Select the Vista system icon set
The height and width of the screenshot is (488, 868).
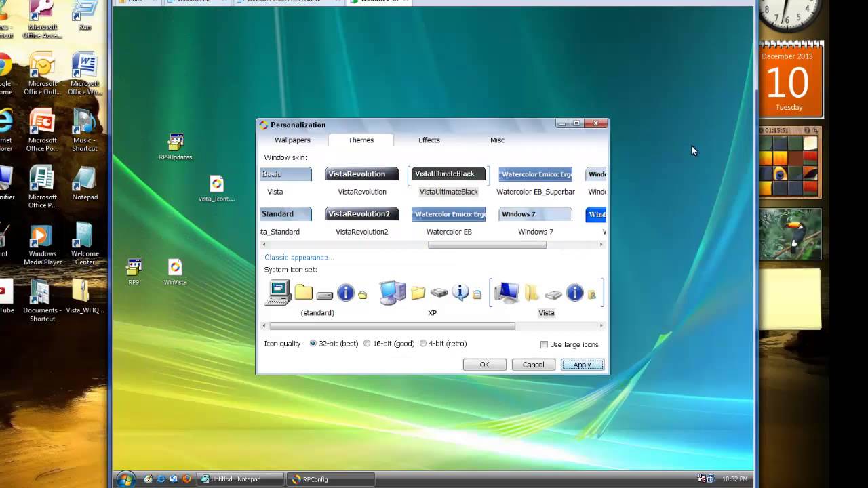[x=547, y=298]
